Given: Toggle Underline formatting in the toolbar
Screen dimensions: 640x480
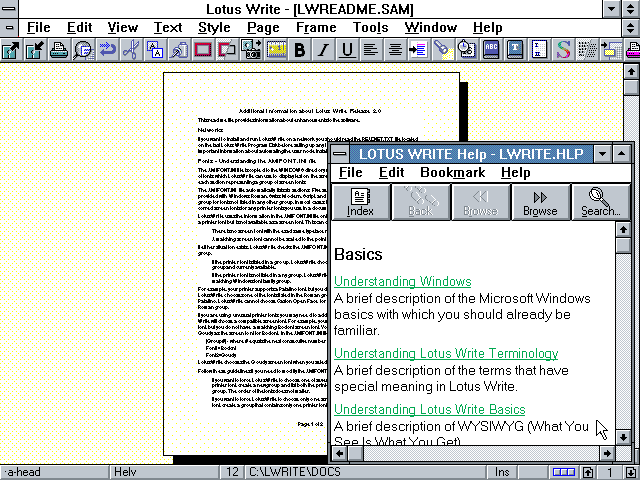Looking at the screenshot, I should pyautogui.click(x=347, y=50).
